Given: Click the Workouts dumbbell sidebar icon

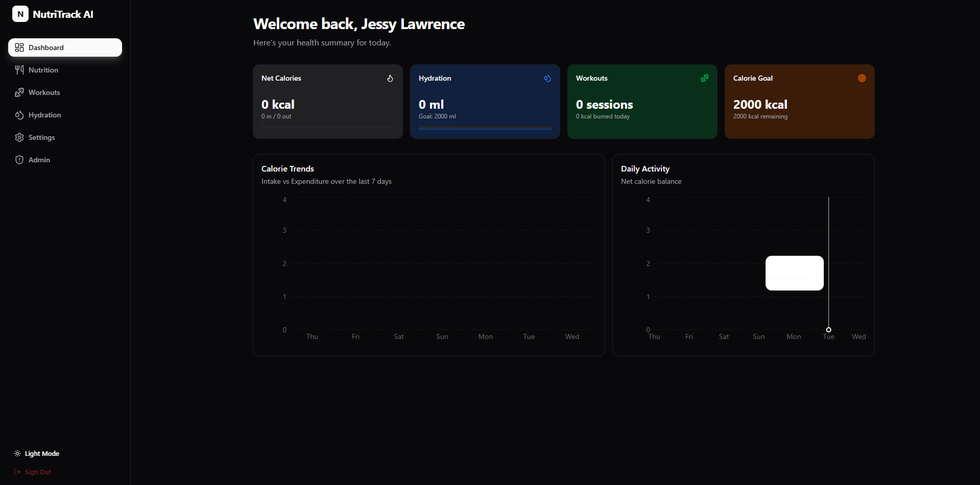Looking at the screenshot, I should 19,92.
